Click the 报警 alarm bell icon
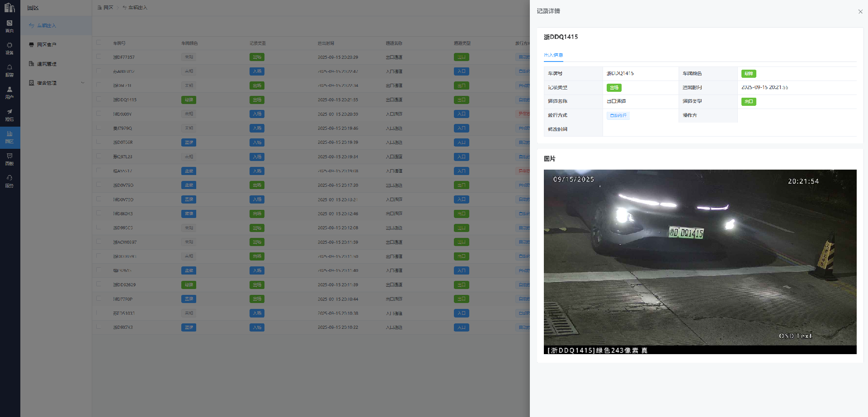Viewport: 868px width, 417px height. [x=9, y=71]
